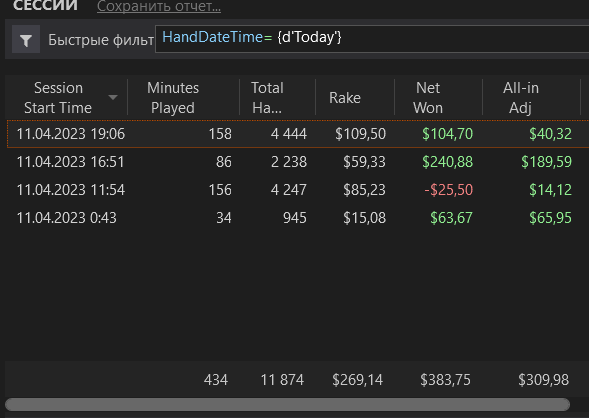Select the 11:54 session row
The height and width of the screenshot is (418, 589).
pos(298,190)
